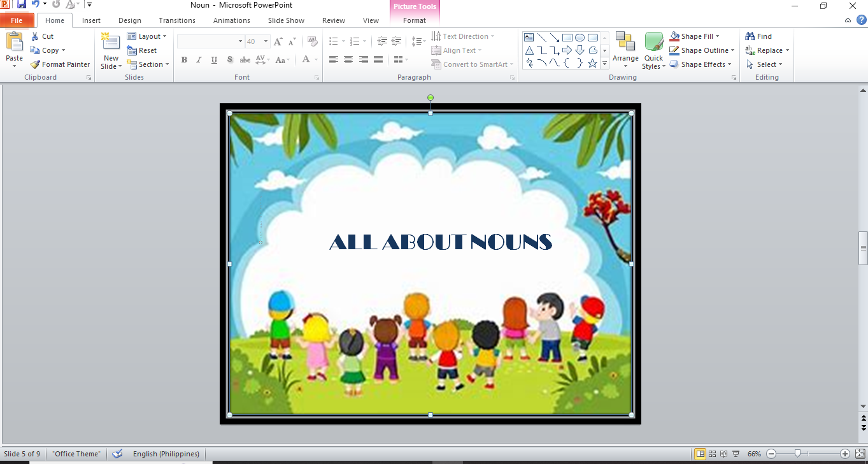Click the spell check status icon
This screenshot has width=868, height=464.
117,454
